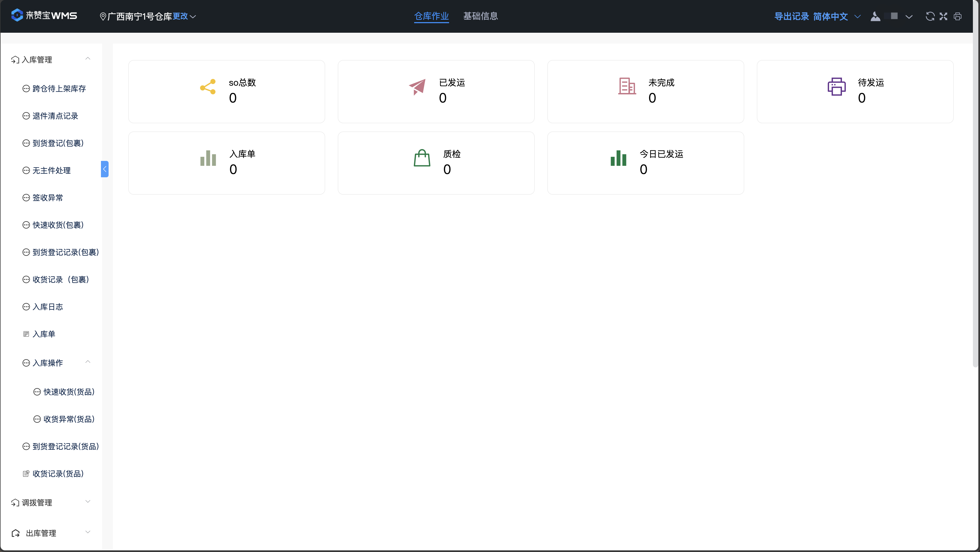The image size is (980, 552).
Task: Click the 导出记录 link
Action: coord(792,16)
